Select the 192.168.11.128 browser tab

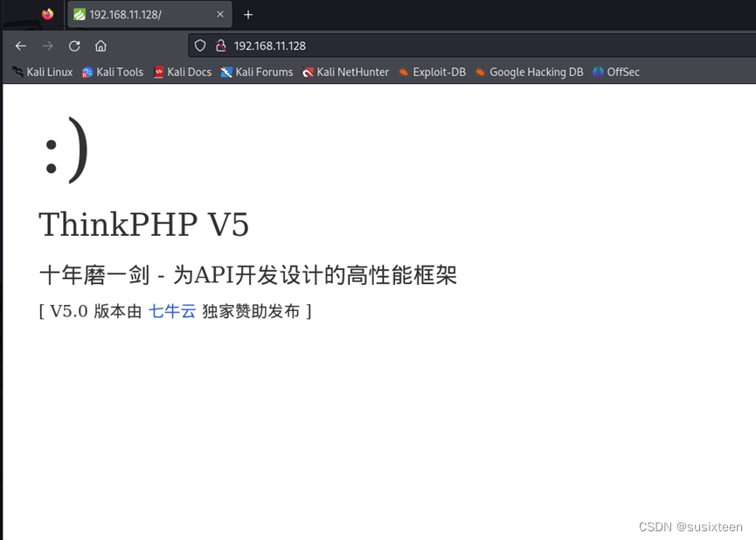(140, 14)
